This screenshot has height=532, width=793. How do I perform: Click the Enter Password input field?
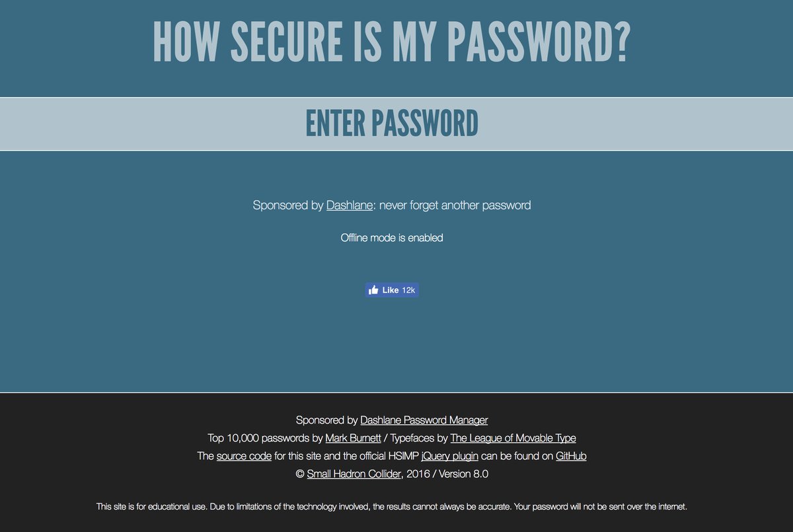[392, 124]
